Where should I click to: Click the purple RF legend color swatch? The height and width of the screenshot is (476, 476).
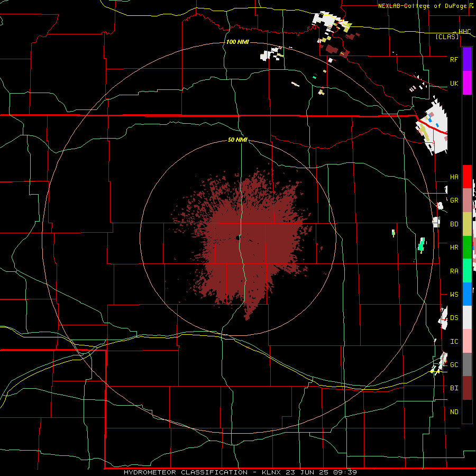(x=467, y=59)
